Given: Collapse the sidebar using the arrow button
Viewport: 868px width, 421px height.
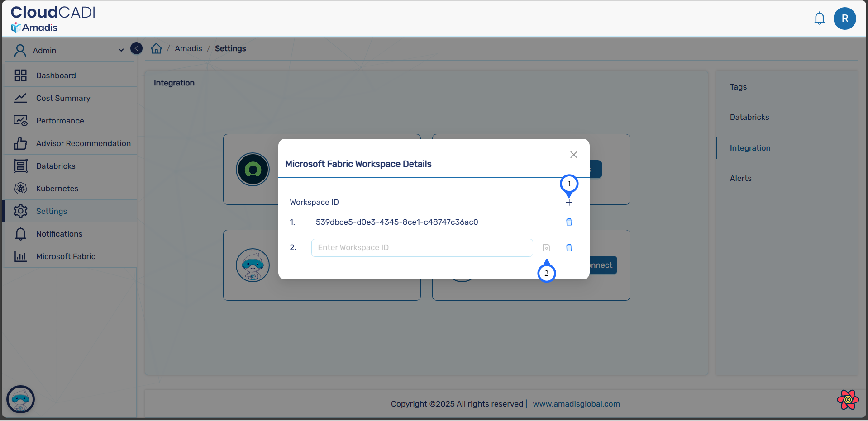Looking at the screenshot, I should coord(136,48).
